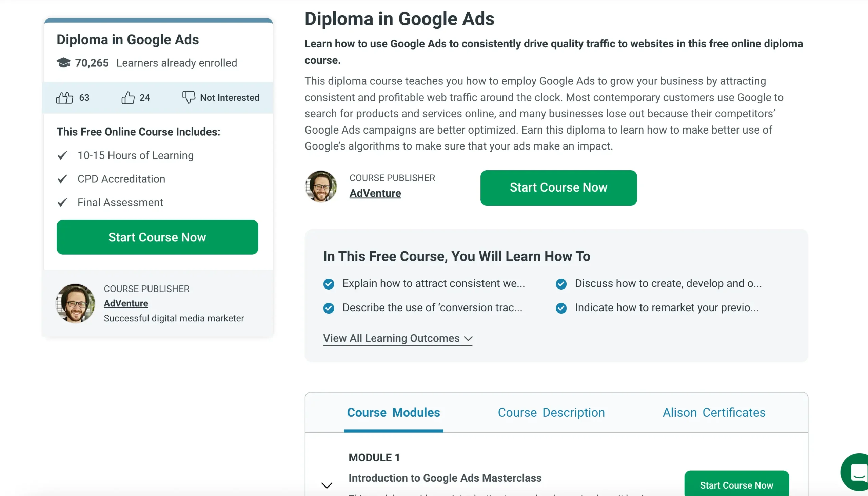The height and width of the screenshot is (496, 868).
Task: Click the checkmark beside 10-15 Hours of Learning
Action: click(x=62, y=155)
